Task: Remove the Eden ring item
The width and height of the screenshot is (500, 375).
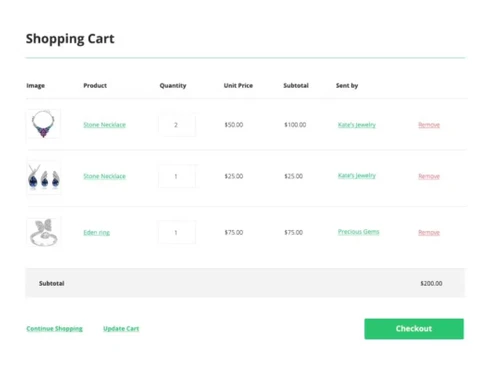Action: tap(429, 232)
